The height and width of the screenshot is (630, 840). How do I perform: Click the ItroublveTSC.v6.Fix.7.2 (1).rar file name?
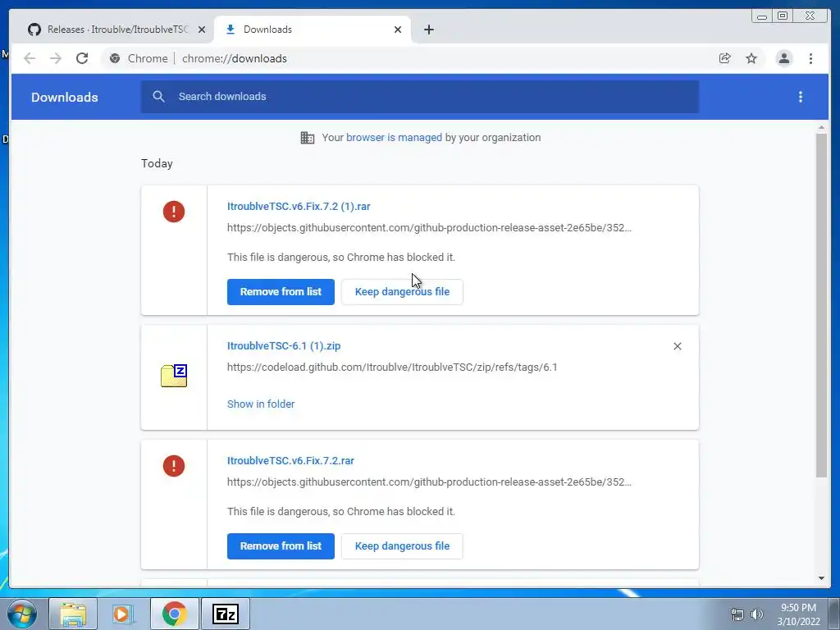pyautogui.click(x=299, y=207)
